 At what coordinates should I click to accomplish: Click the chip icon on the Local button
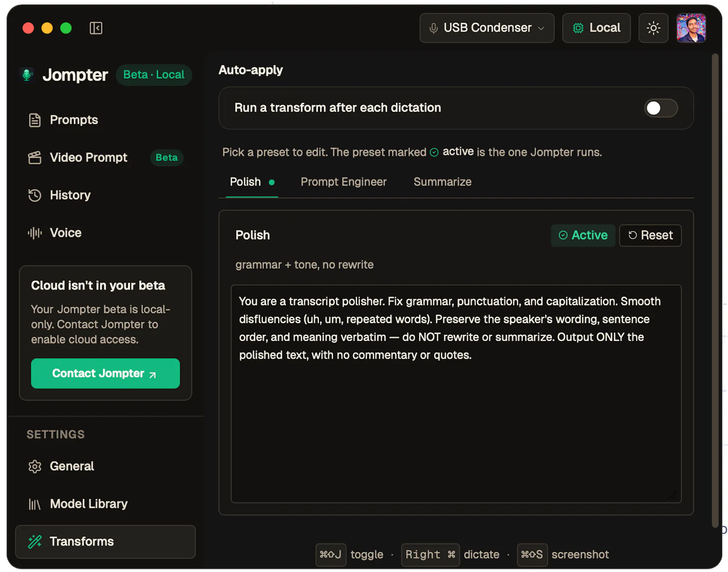tap(578, 28)
